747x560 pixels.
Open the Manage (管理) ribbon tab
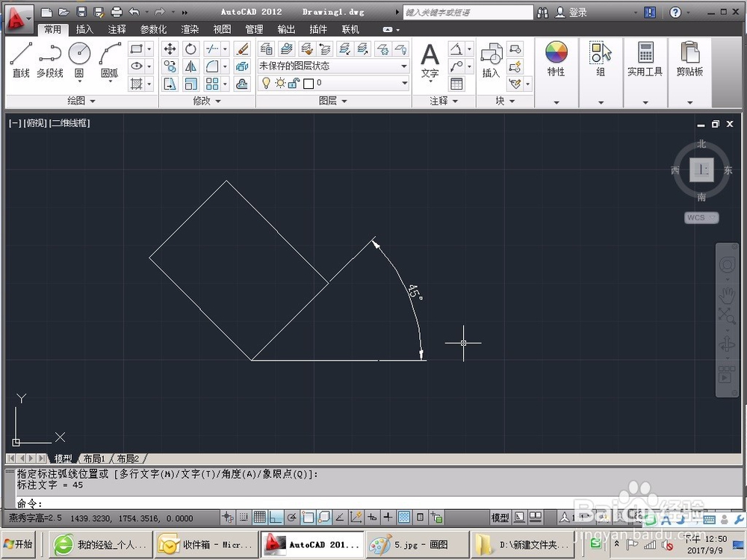tap(254, 30)
